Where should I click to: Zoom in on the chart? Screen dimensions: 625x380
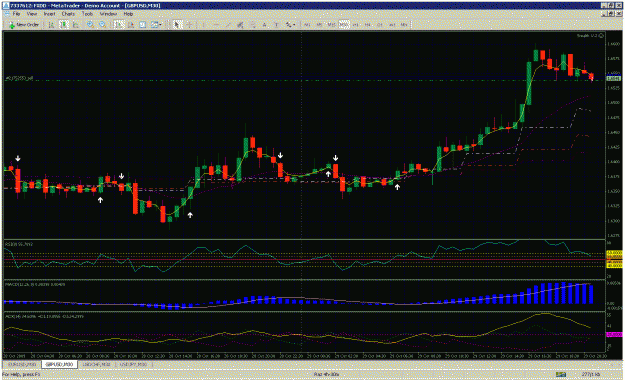(x=90, y=25)
